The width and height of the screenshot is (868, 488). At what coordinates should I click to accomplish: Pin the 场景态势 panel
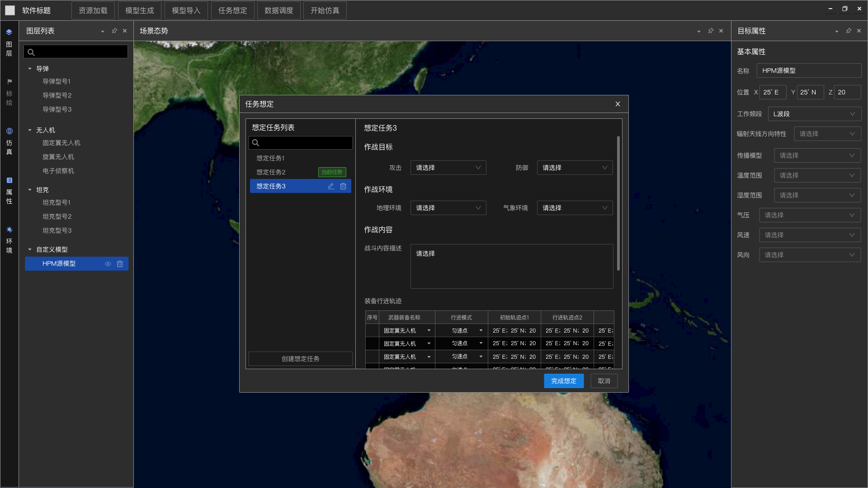pos(711,31)
